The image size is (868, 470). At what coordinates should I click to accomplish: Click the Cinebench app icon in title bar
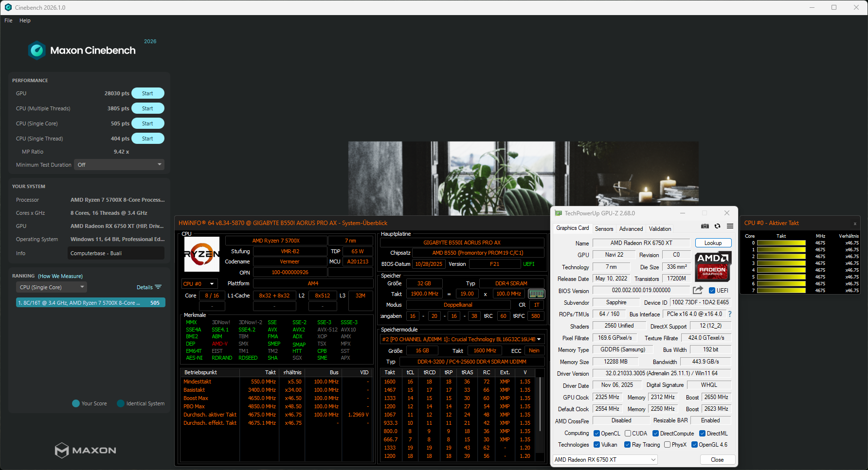coord(8,7)
